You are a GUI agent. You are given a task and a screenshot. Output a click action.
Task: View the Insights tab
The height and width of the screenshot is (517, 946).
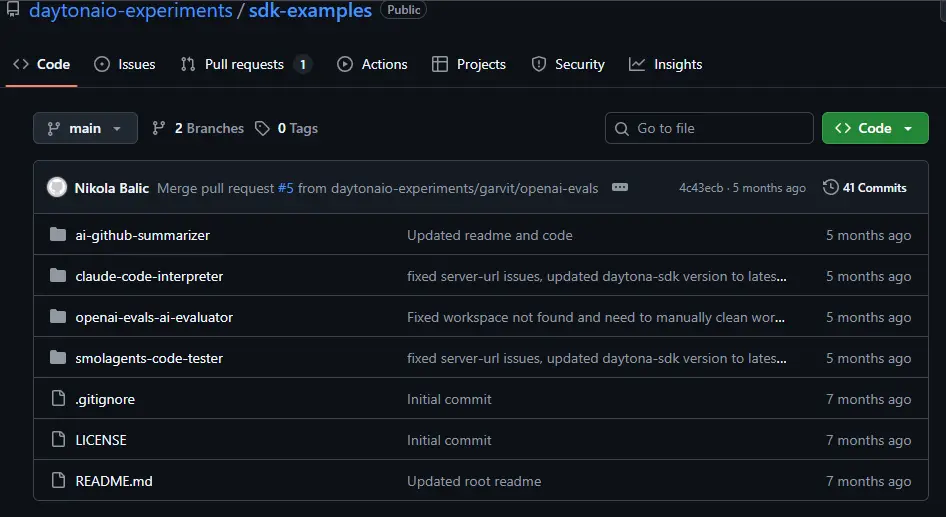pyautogui.click(x=665, y=64)
